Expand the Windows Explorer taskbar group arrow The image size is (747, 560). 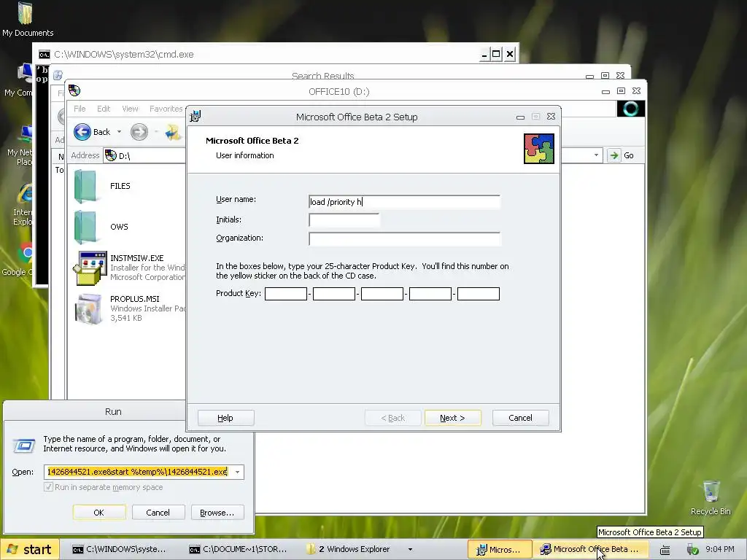click(x=410, y=550)
